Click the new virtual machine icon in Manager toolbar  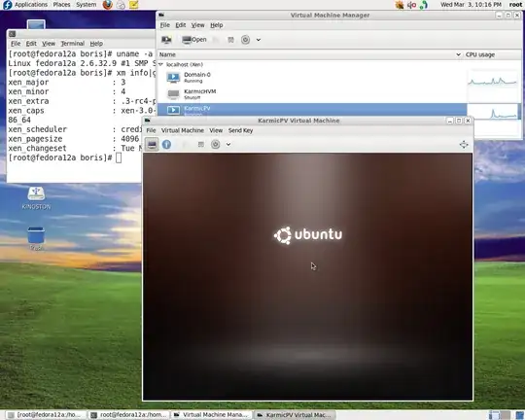(166, 40)
